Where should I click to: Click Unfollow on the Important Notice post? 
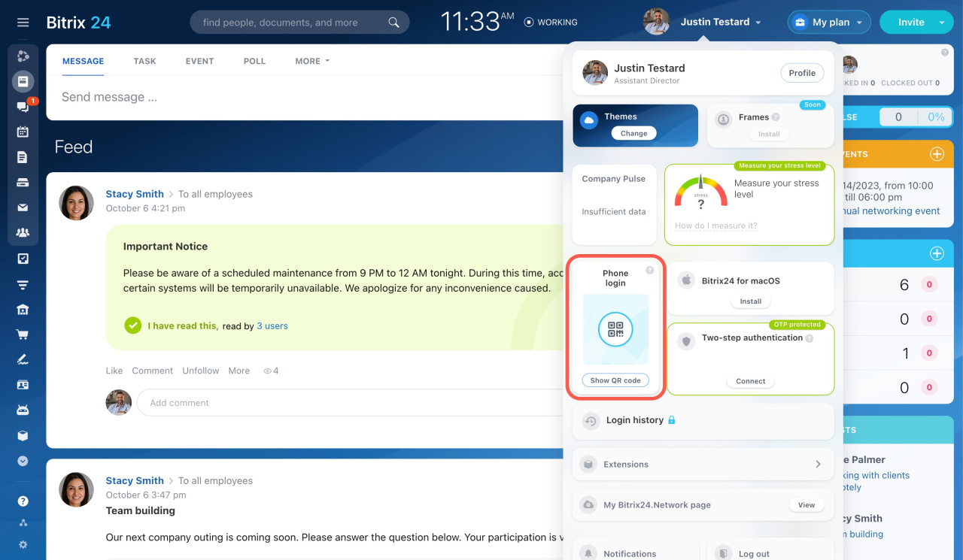[201, 371]
